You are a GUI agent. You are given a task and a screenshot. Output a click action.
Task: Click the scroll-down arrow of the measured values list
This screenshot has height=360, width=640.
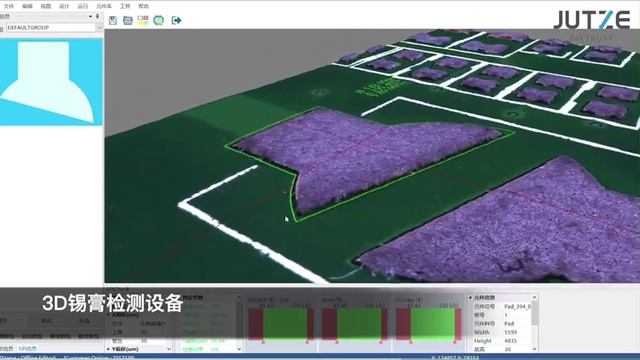point(239,349)
